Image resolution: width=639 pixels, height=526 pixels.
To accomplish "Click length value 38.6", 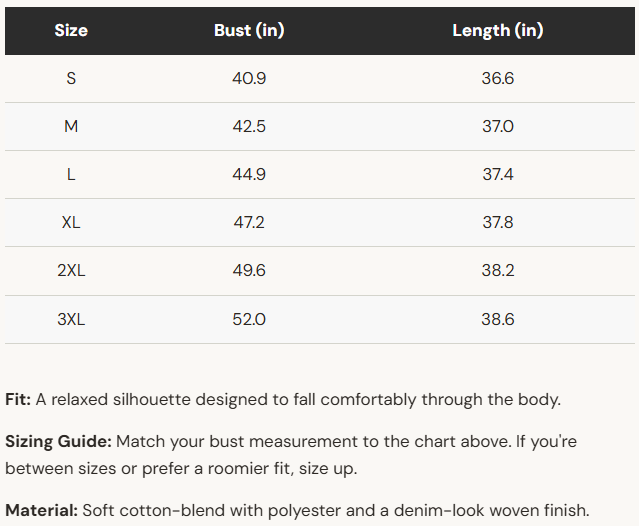I will pos(498,319).
